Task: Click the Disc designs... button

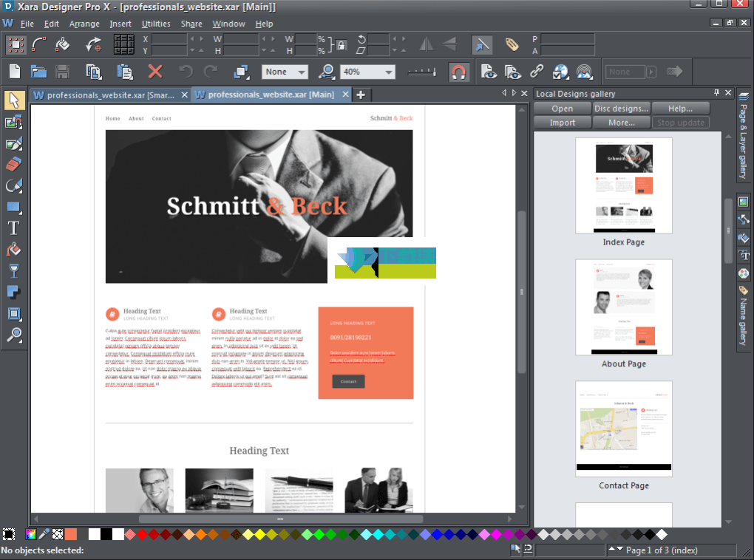Action: [621, 109]
